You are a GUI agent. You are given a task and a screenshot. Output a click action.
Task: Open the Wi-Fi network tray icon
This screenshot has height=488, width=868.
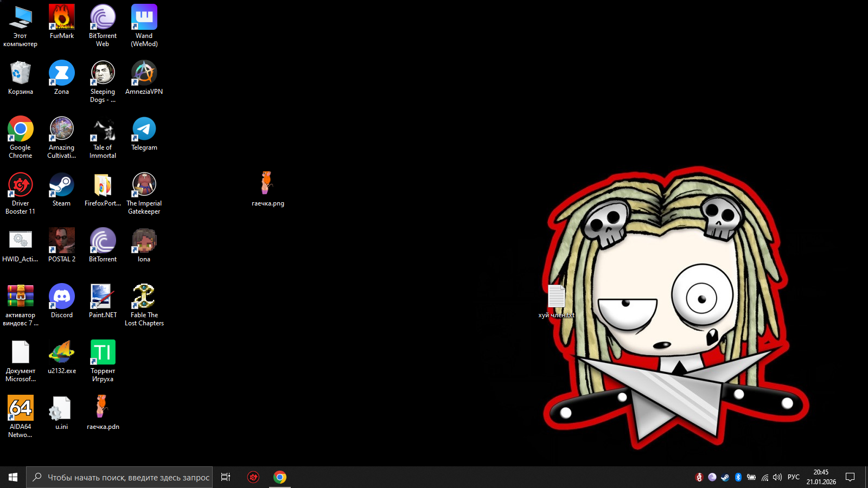point(764,477)
